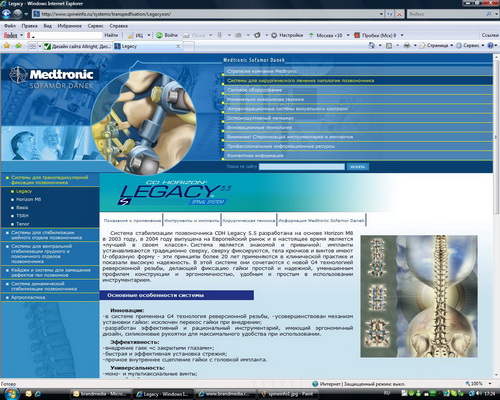Open the address bar history dropdown
This screenshot has height=400, width=500.
[381, 14]
